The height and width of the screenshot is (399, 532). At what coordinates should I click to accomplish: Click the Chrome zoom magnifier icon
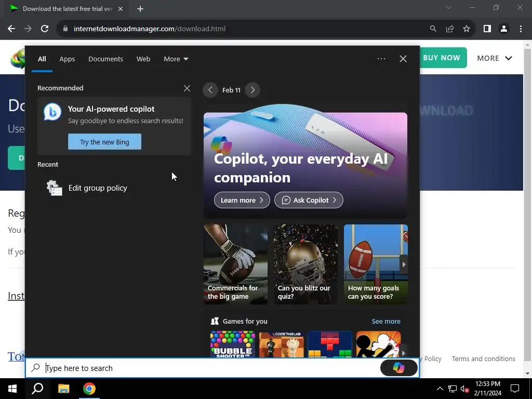tap(433, 29)
